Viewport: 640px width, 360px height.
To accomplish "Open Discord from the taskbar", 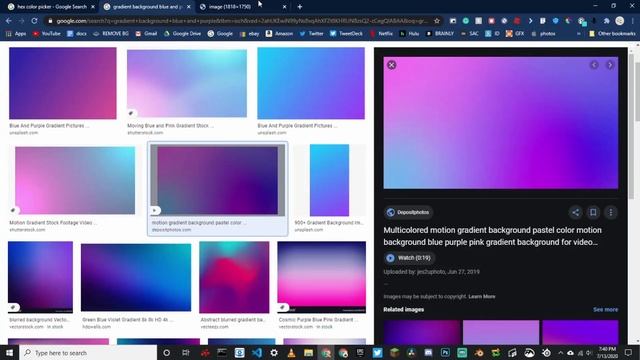I will pos(428,353).
